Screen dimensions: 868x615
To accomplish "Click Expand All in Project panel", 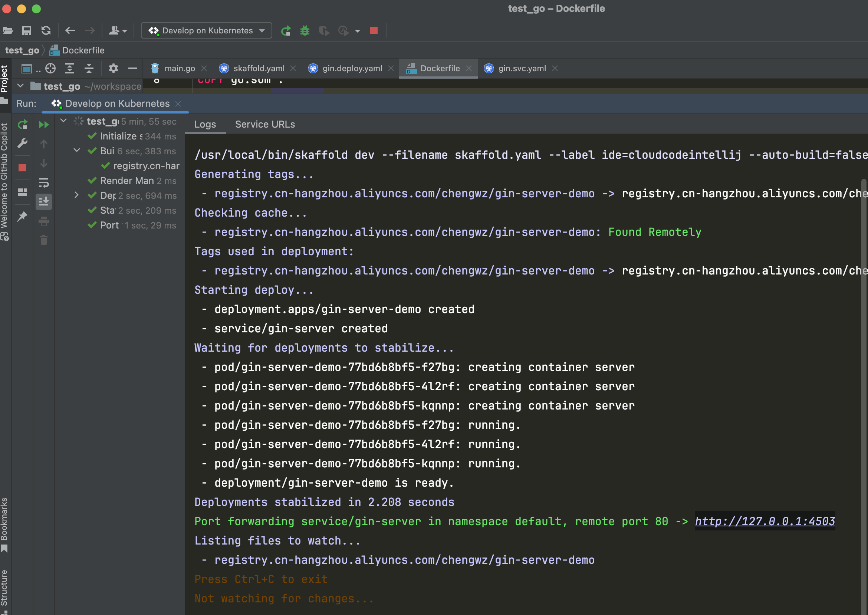I will tap(70, 69).
